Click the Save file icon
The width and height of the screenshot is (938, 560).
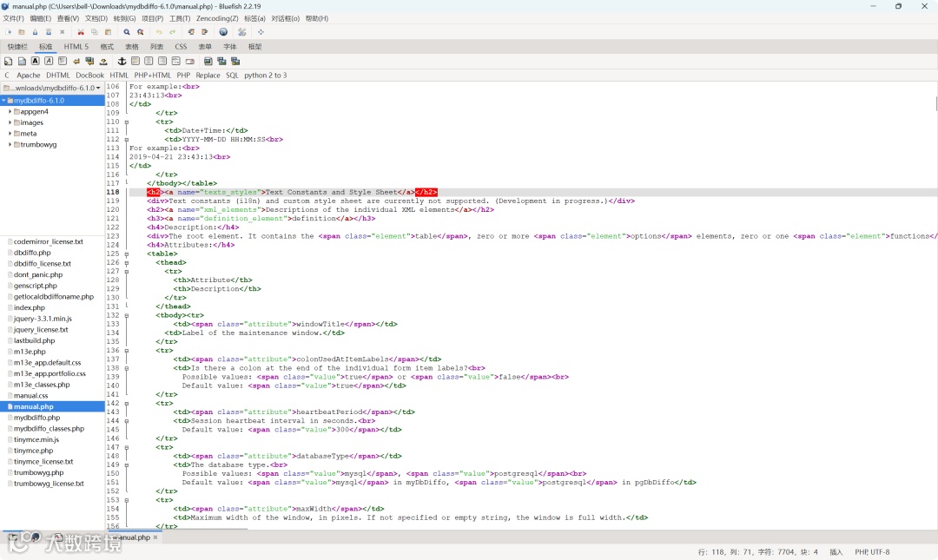point(35,32)
